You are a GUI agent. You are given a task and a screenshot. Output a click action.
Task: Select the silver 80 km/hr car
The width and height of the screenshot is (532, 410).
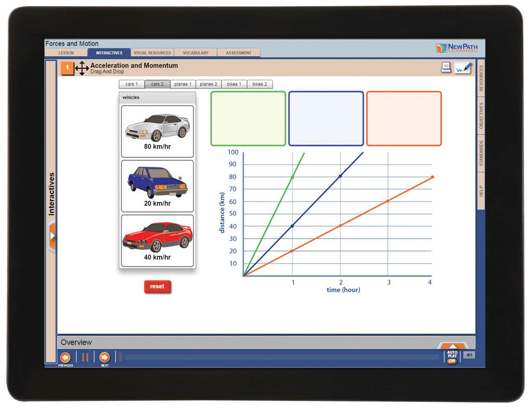(x=157, y=131)
